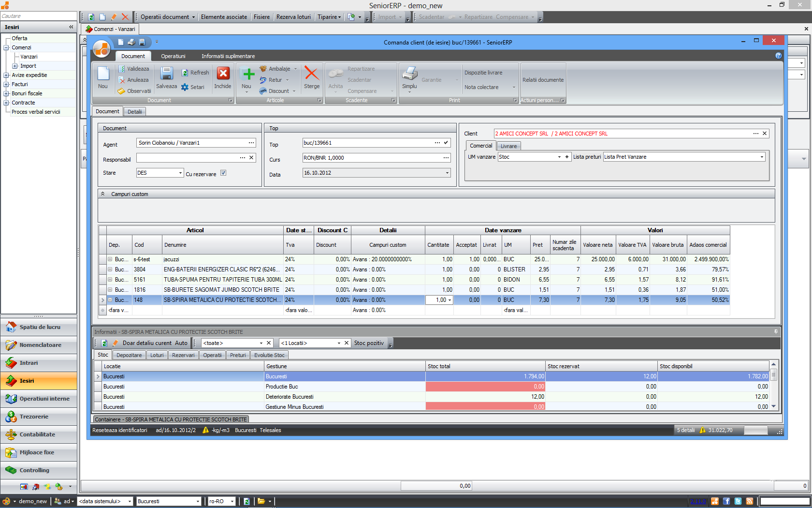The width and height of the screenshot is (812, 508).
Task: Click the green plus Nou article icon
Action: click(x=248, y=74)
